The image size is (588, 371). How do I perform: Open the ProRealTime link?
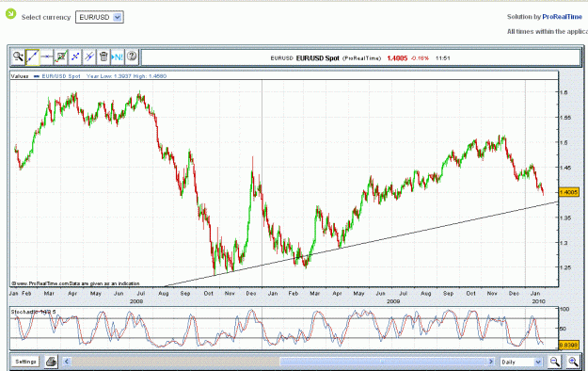click(x=562, y=17)
